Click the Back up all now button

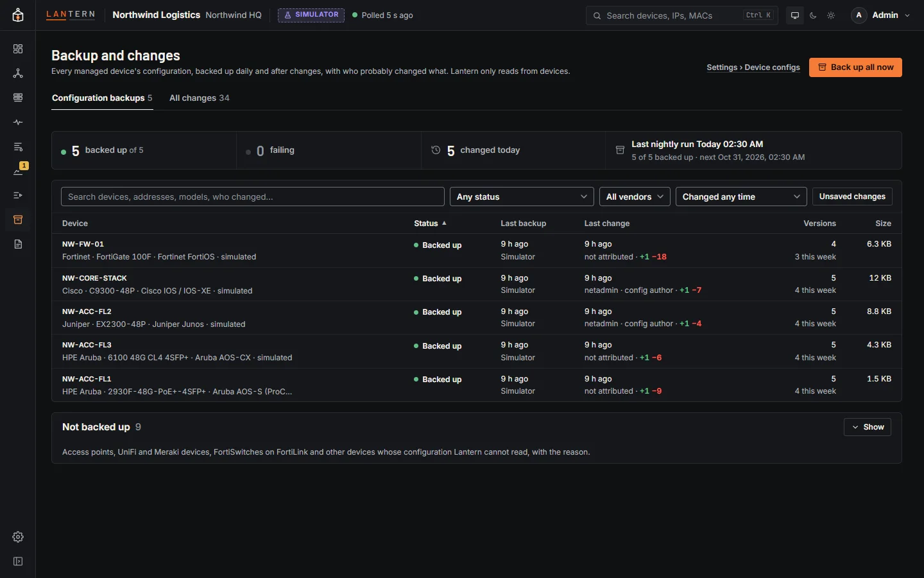(x=855, y=67)
